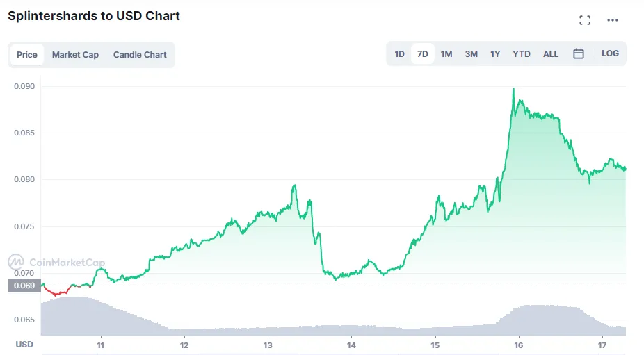Select the 3M time range
Screen dimensions: 644x355
point(471,53)
